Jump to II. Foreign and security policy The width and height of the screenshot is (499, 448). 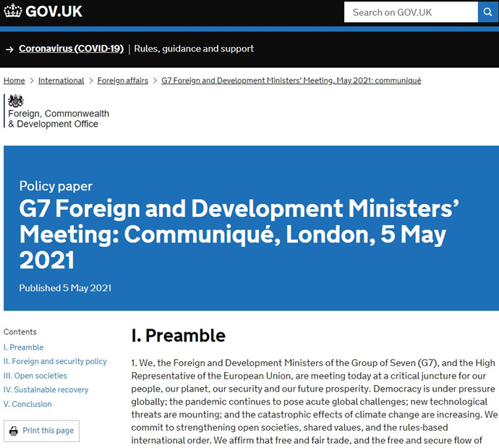pyautogui.click(x=55, y=361)
